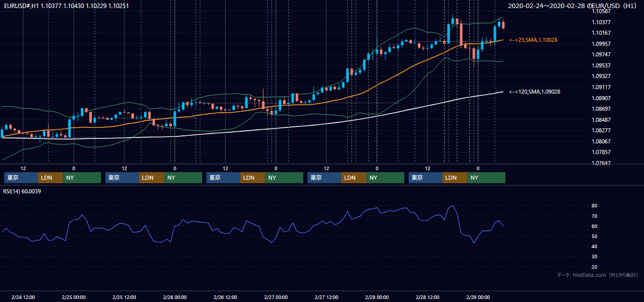644x302 pixels.
Task: Select the 2/27 00:00 time axis label
Action: [x=276, y=297]
